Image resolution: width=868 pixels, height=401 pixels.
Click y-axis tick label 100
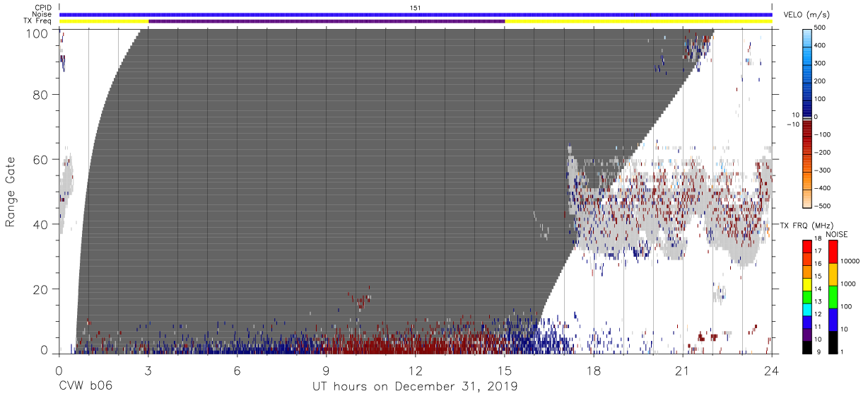(x=37, y=33)
